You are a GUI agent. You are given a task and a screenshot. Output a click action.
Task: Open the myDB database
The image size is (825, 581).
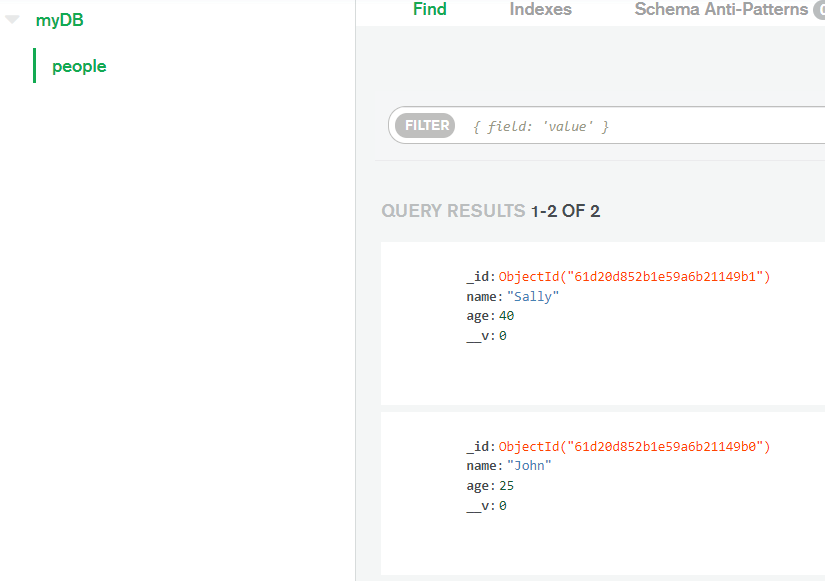click(59, 20)
